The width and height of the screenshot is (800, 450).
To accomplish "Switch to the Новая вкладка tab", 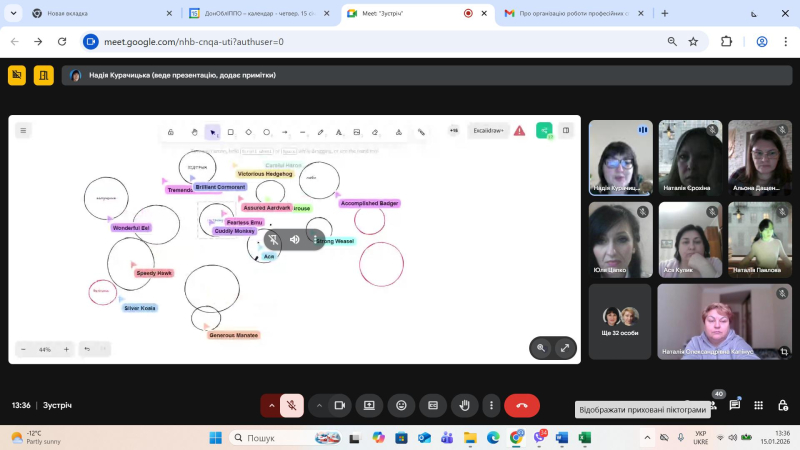I will [x=90, y=13].
